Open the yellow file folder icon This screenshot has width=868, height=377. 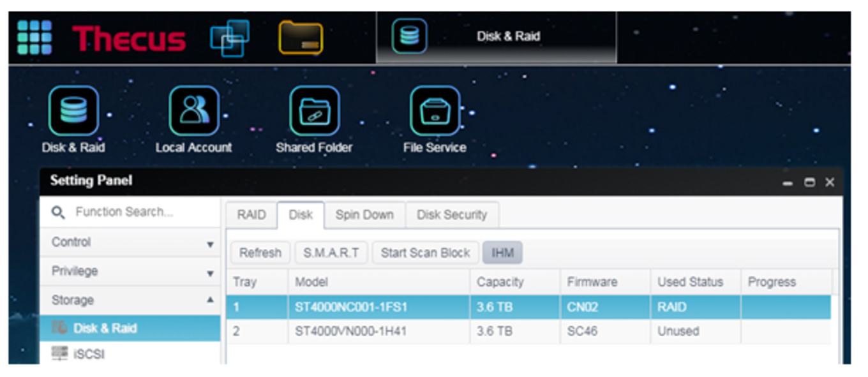[301, 38]
